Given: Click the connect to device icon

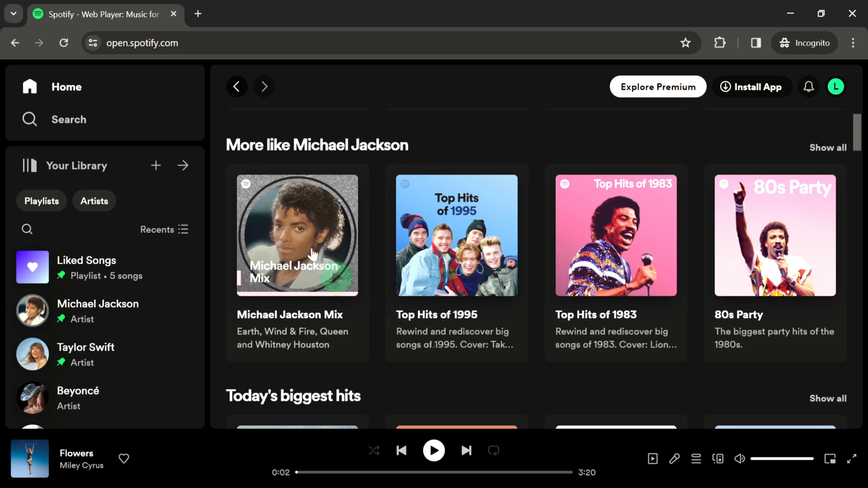Looking at the screenshot, I should tap(718, 459).
